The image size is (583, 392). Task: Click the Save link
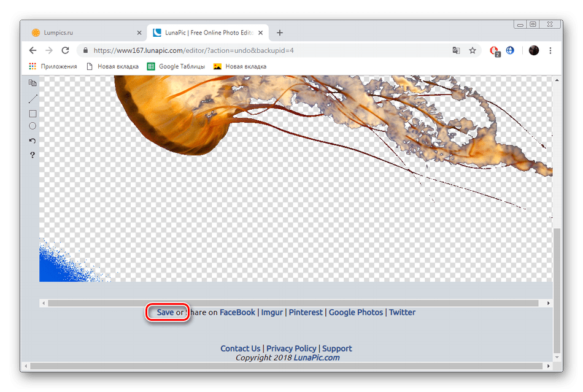click(x=165, y=312)
